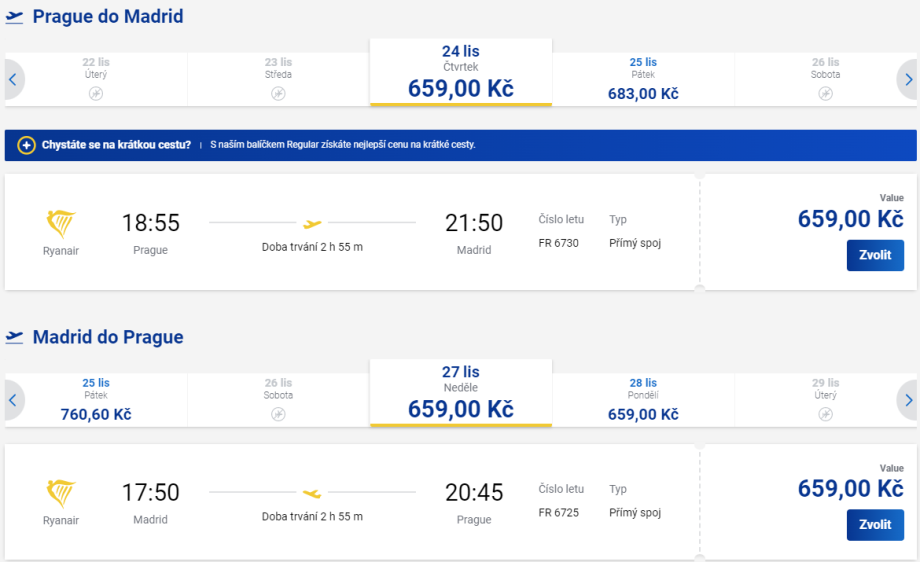This screenshot has width=920, height=562.
Task: Select the 25 lis Pátek 760,60 Kč return date
Action: [x=96, y=399]
